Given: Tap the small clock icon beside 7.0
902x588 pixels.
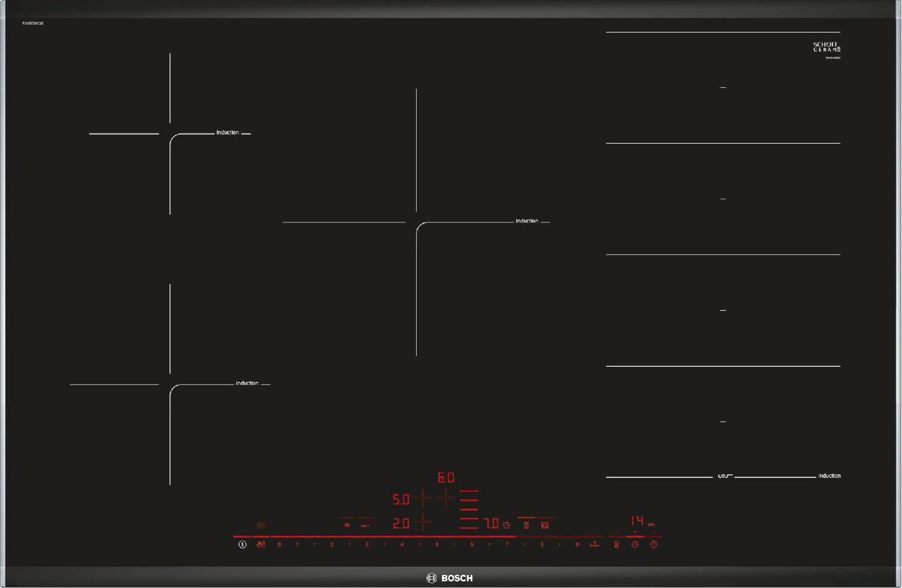Looking at the screenshot, I should 506,525.
